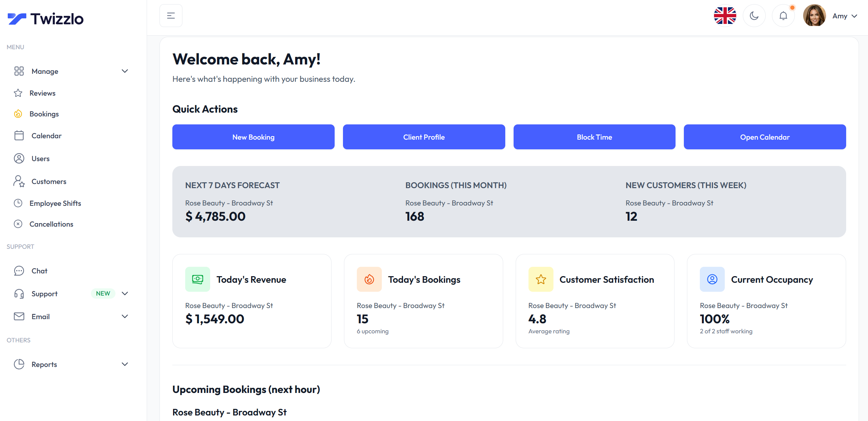Click the New Booking button
The height and width of the screenshot is (421, 868).
253,137
